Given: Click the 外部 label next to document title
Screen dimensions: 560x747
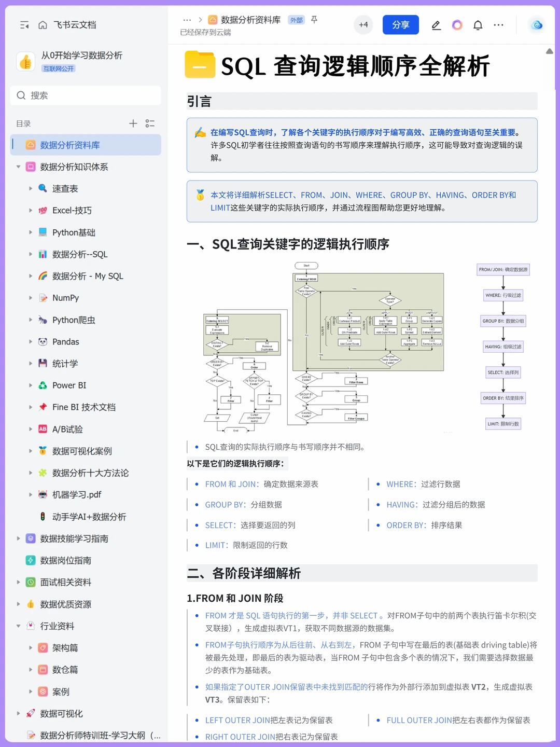Looking at the screenshot, I should click(x=296, y=20).
